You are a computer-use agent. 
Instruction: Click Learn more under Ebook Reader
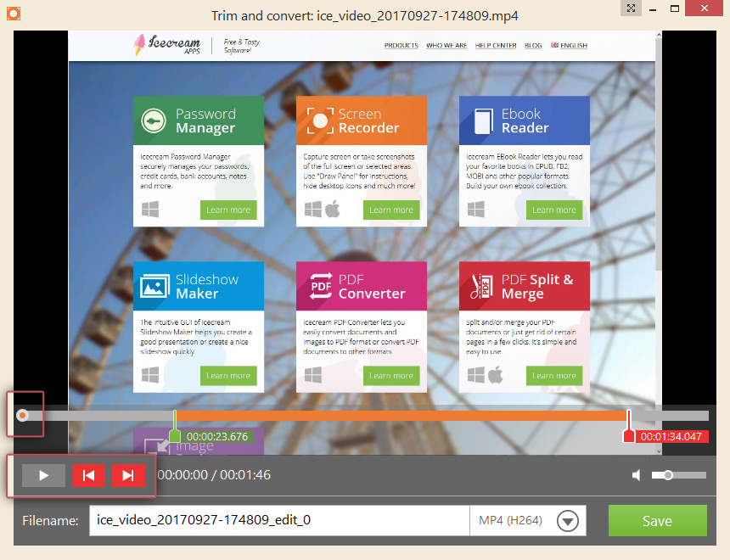pos(554,210)
